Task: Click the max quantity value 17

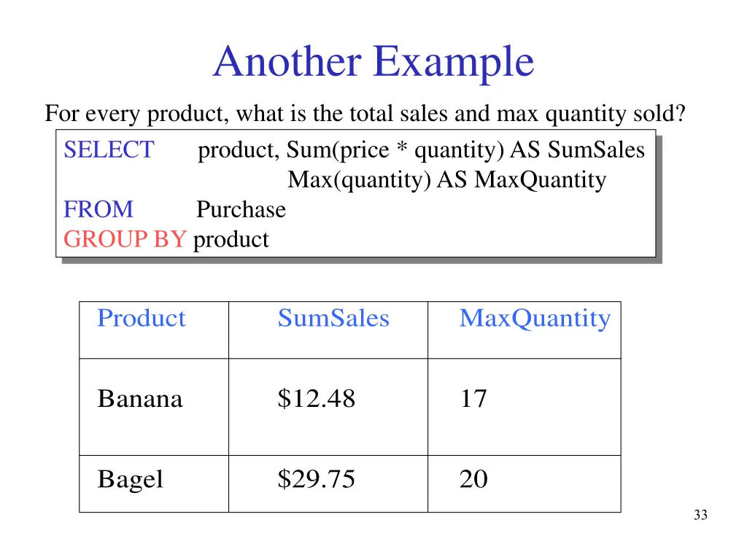Action: click(473, 399)
